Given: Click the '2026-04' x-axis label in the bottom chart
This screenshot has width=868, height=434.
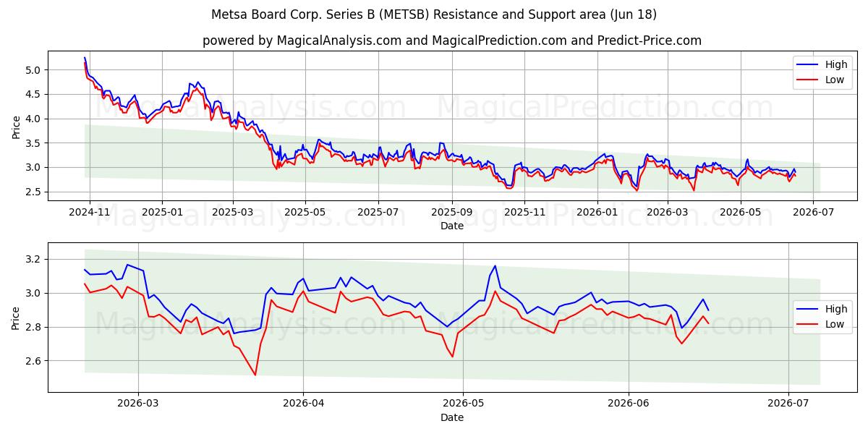Looking at the screenshot, I should pos(302,404).
